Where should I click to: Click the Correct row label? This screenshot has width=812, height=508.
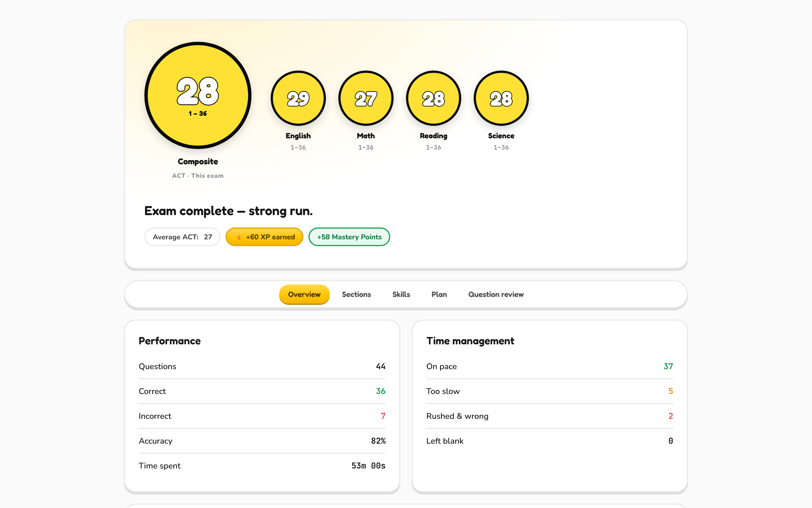152,391
